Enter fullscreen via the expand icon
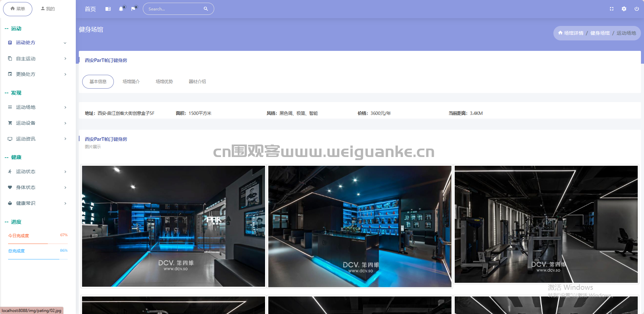 pyautogui.click(x=612, y=9)
